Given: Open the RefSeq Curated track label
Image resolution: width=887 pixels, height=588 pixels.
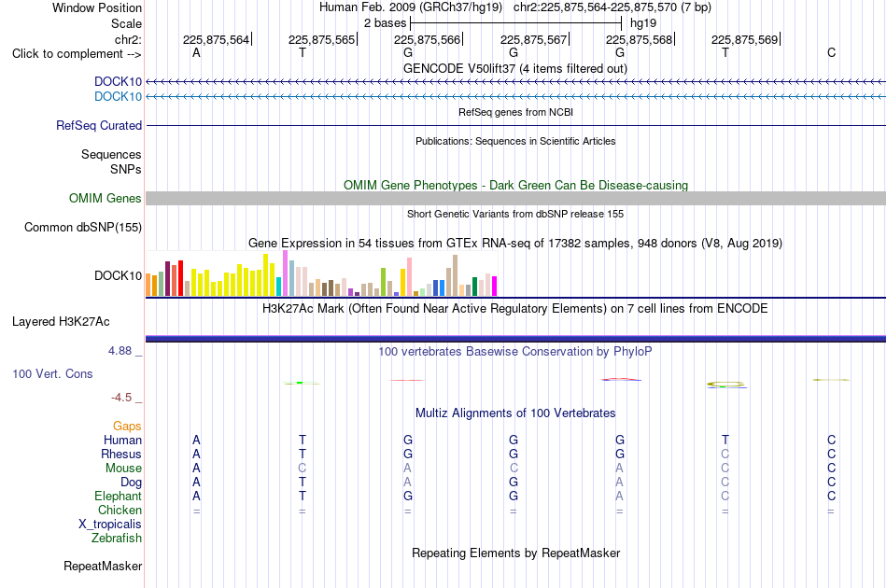Looking at the screenshot, I should click(98, 125).
